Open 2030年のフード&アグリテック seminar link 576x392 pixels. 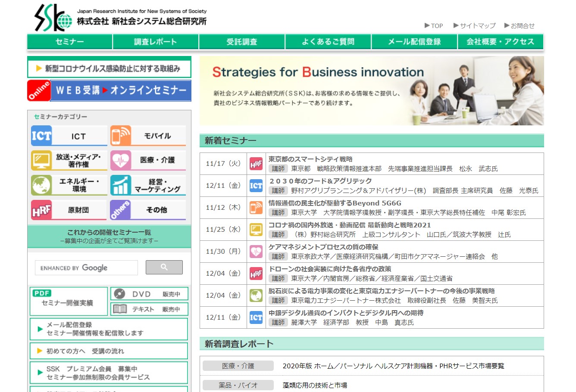[x=320, y=181]
